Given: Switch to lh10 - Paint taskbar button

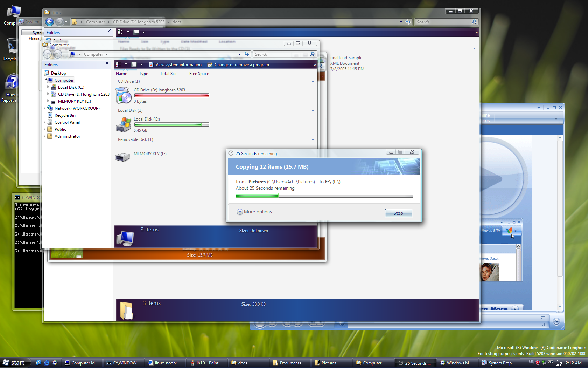Looking at the screenshot, I should (x=207, y=363).
